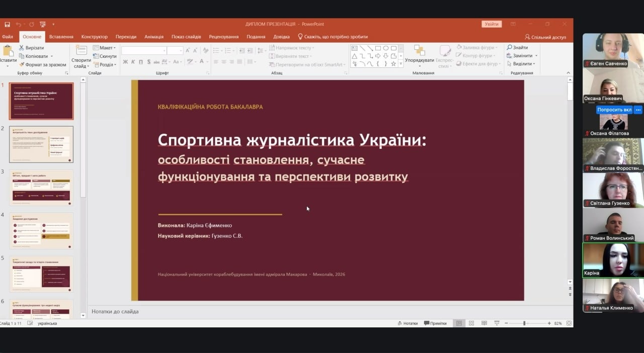Open the font size combo box
This screenshot has height=353, width=644.
(x=175, y=50)
